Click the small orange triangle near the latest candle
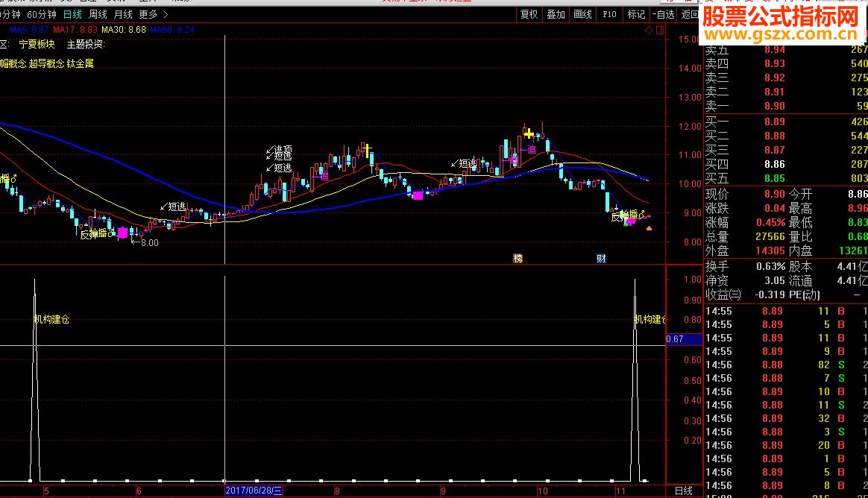Screen dimensions: 868x498 [x=649, y=228]
